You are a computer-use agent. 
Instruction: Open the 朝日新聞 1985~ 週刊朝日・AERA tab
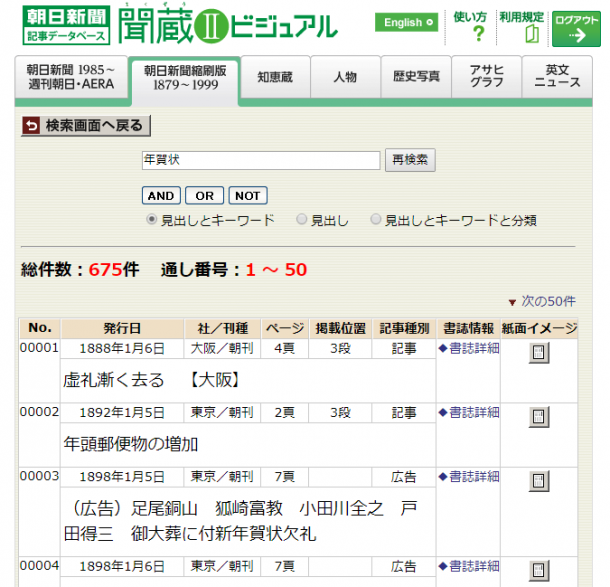coord(71,77)
